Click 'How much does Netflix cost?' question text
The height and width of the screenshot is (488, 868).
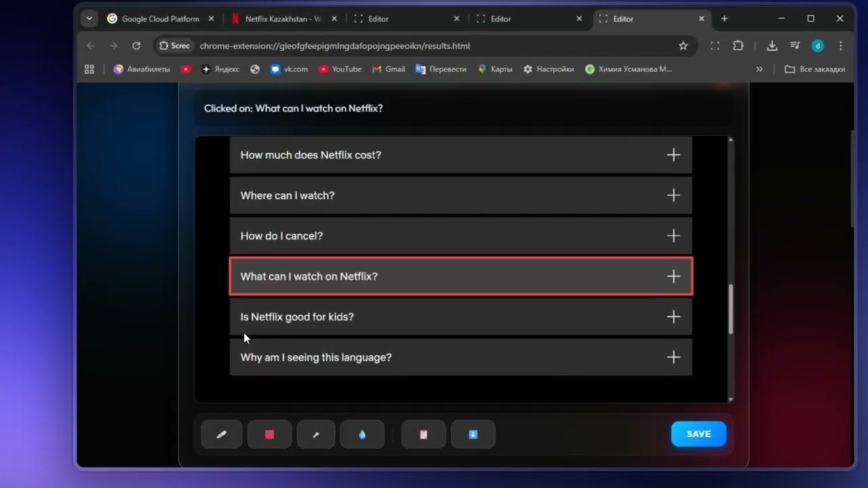311,155
